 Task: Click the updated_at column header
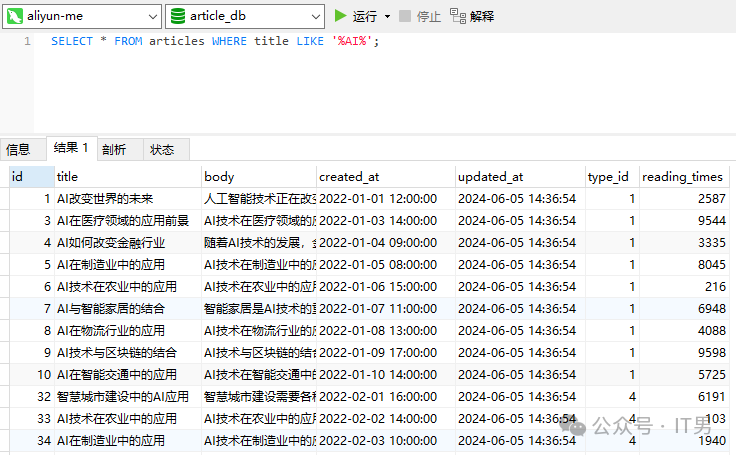(x=520, y=177)
